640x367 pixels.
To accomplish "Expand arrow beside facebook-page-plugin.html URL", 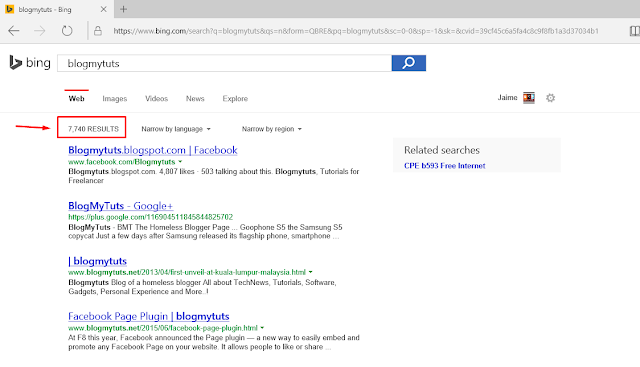I will point(262,328).
